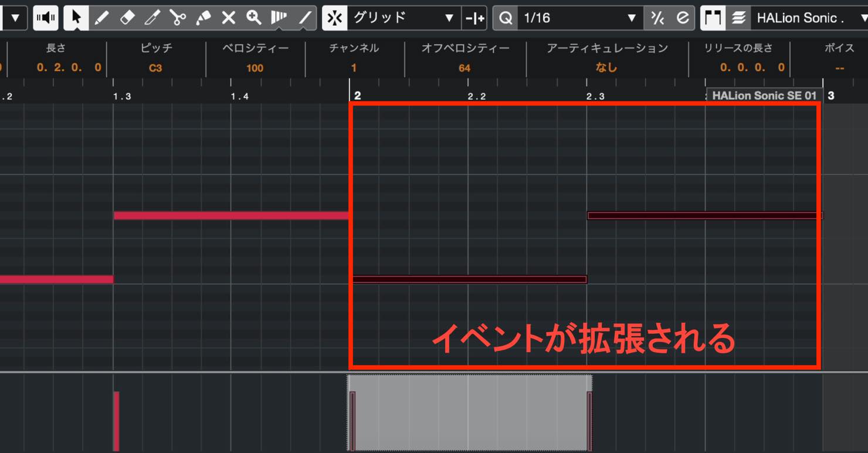Edit the ボイス value --
The width and height of the screenshot is (868, 453).
[x=839, y=68]
